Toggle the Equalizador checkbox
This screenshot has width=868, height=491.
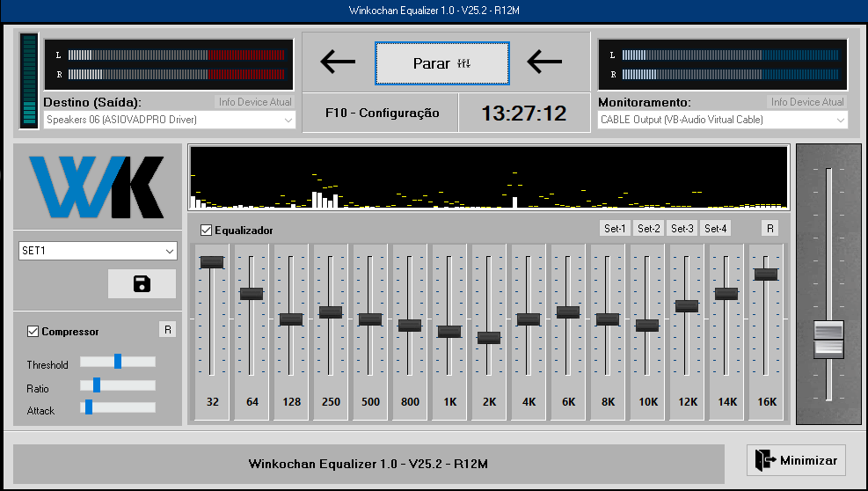click(207, 231)
